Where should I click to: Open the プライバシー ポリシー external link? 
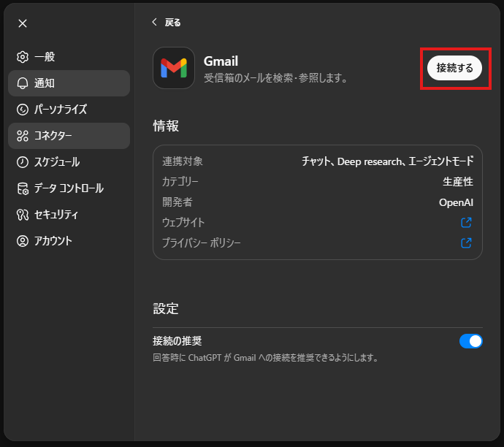pyautogui.click(x=466, y=243)
